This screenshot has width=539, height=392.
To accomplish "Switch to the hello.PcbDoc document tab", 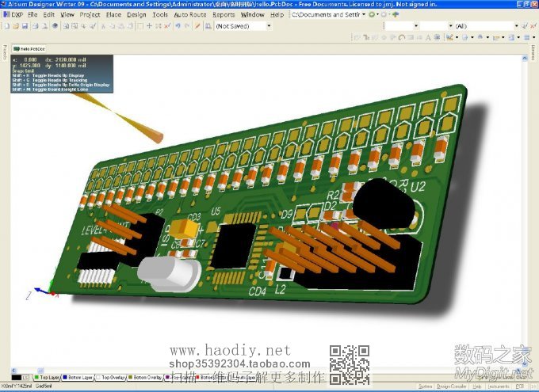I will (29, 48).
